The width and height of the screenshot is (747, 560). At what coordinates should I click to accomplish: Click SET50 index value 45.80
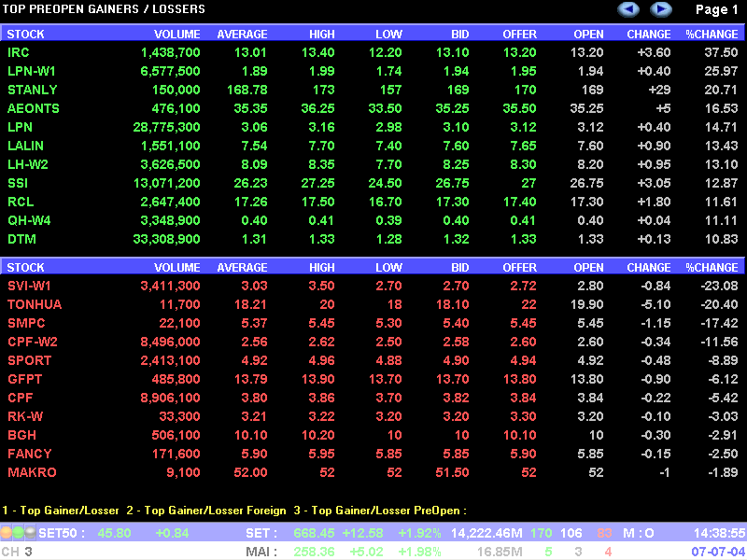pyautogui.click(x=114, y=533)
